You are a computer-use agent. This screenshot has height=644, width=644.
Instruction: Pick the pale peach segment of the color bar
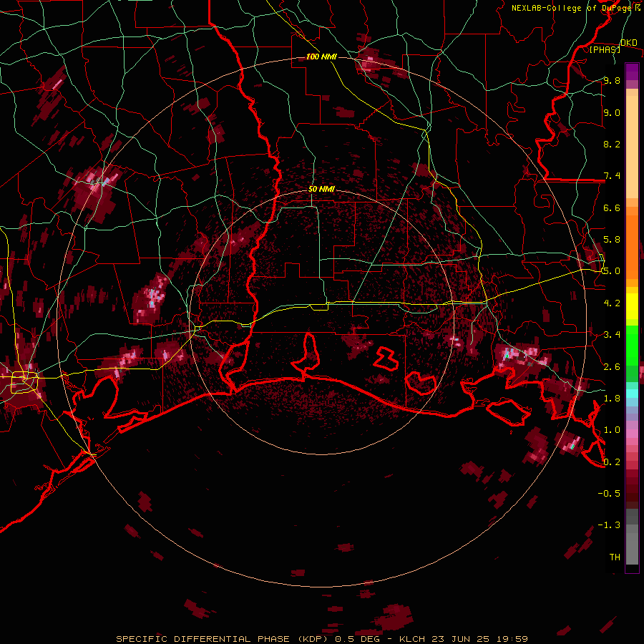pos(632,147)
